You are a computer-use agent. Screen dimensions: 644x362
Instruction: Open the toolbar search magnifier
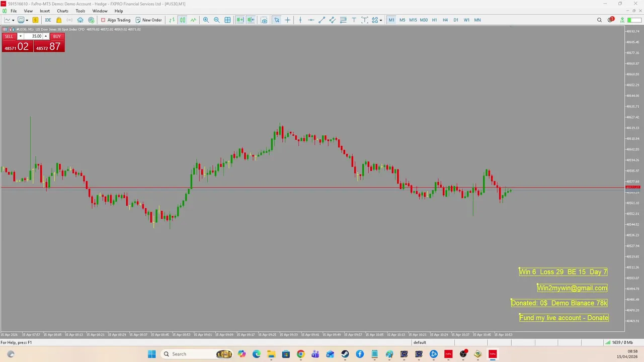[599, 20]
